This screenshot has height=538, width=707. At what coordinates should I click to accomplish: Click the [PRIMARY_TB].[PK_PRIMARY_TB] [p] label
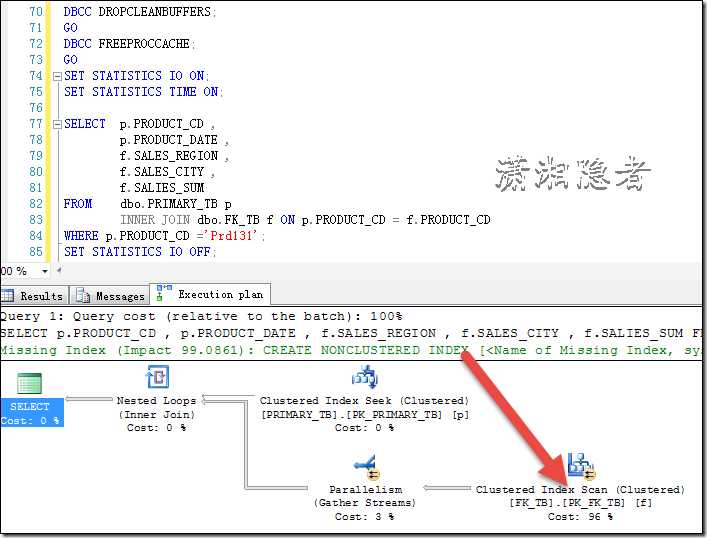[x=365, y=414]
